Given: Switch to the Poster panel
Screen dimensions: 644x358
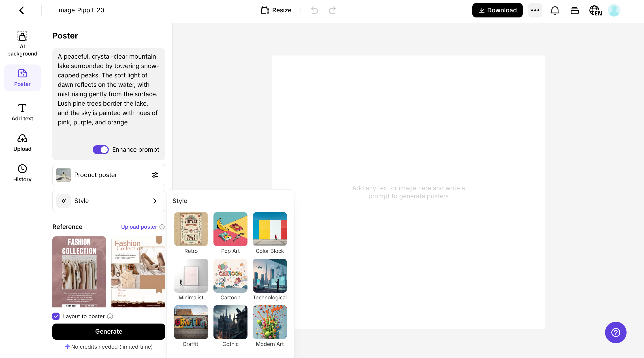Looking at the screenshot, I should pos(22,77).
